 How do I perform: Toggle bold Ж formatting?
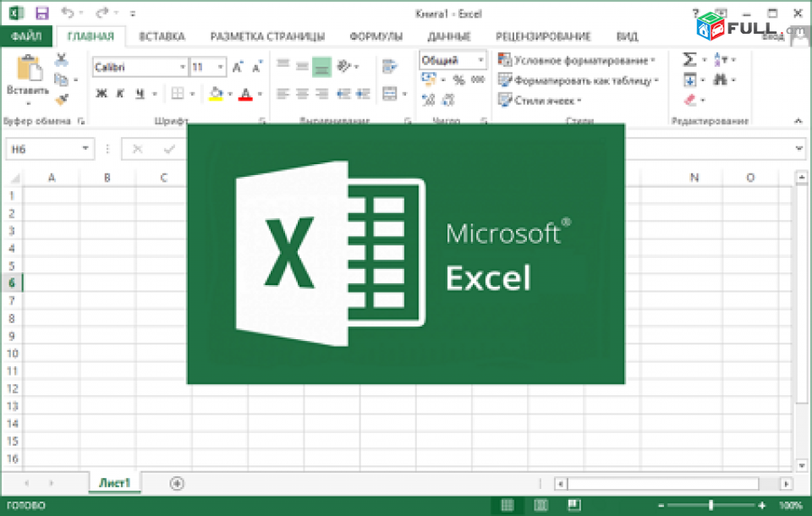tap(101, 94)
